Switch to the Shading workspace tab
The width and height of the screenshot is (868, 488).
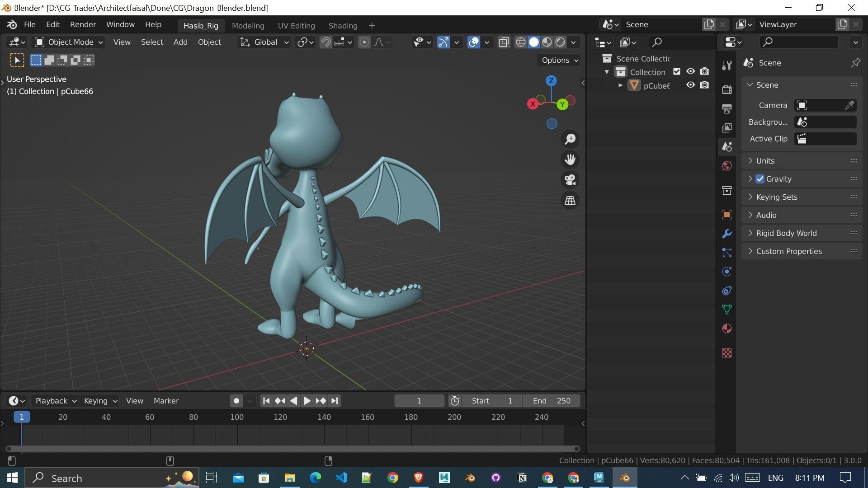coord(343,26)
